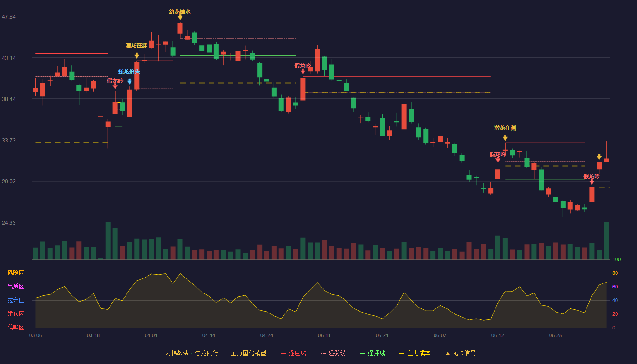Toggle the 主力成本 legend entry
This screenshot has height=364, width=637.
pos(415,353)
